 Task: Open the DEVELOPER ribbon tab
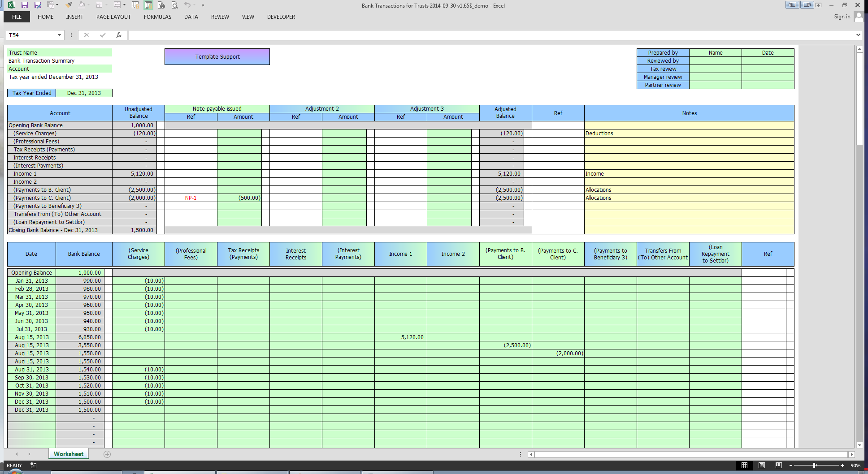tap(281, 17)
